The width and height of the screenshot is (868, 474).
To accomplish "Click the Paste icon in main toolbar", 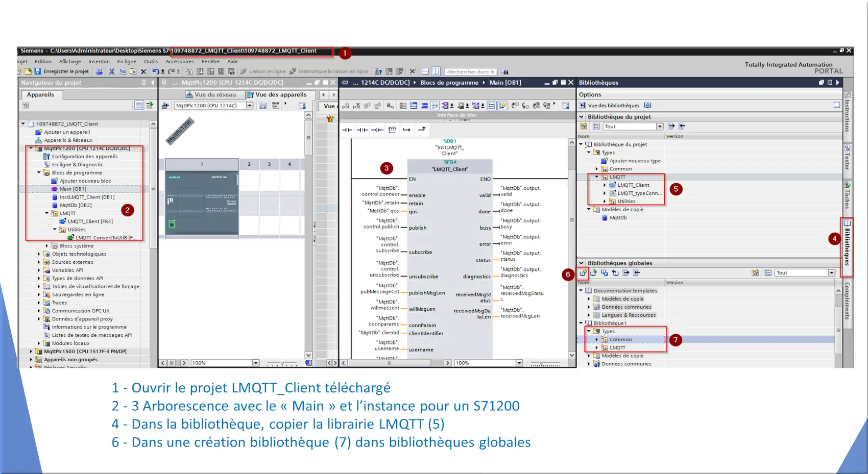I will pyautogui.click(x=133, y=71).
